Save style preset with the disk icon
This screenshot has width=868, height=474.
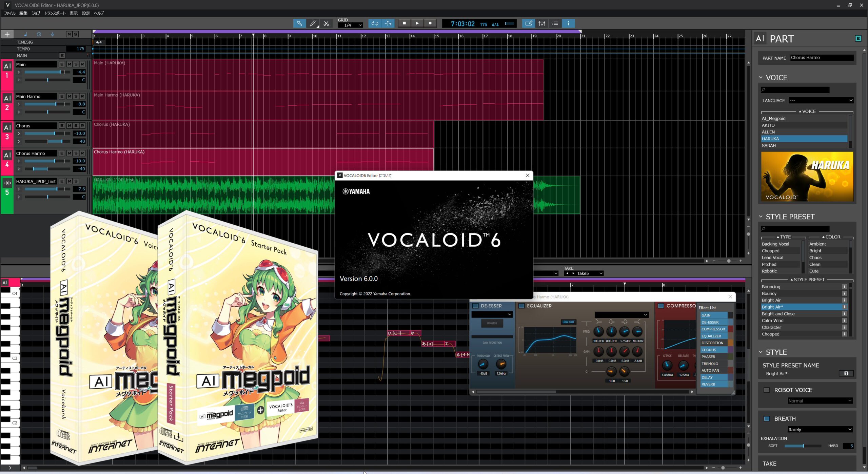pyautogui.click(x=846, y=373)
